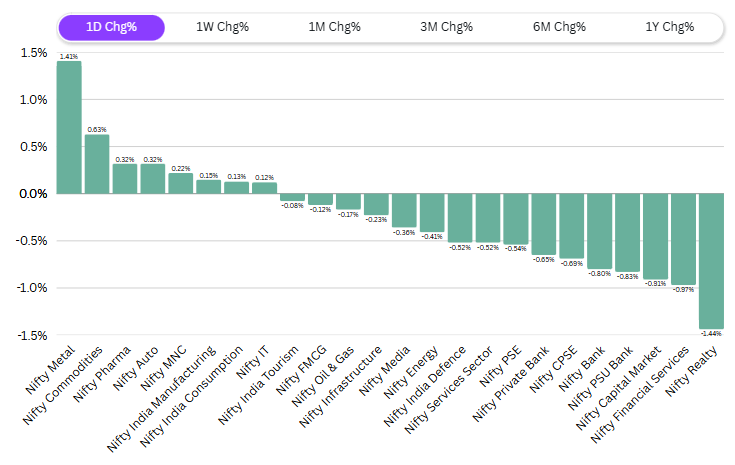Click the Nifty Auto axis label

click(x=136, y=368)
